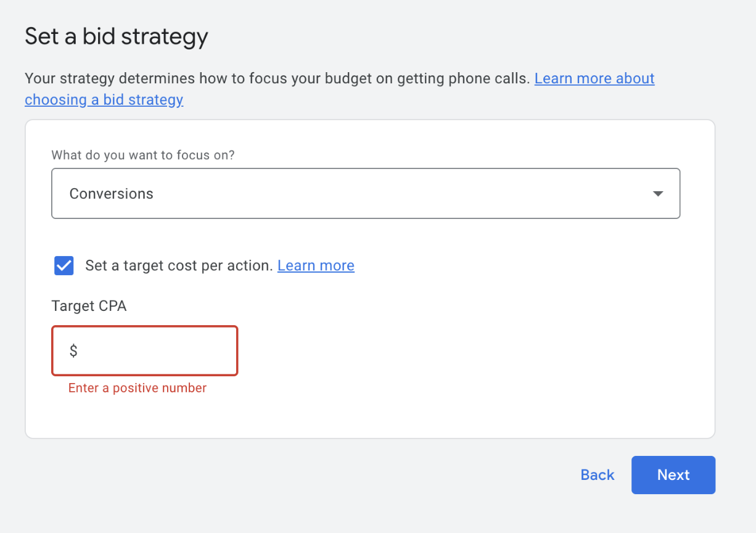756x533 pixels.
Task: Click blank area right of Target CPA field
Action: tap(462, 351)
